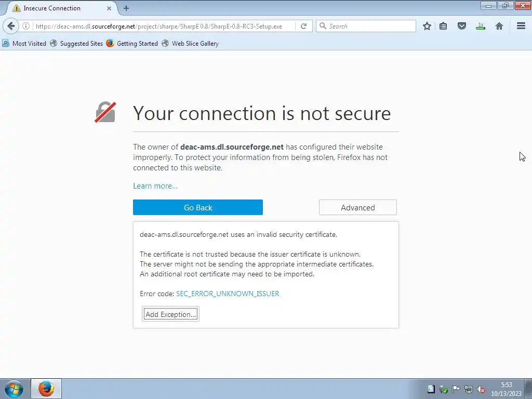Click the Go Back button
Viewport: 532px width, 399px height.
[198, 207]
